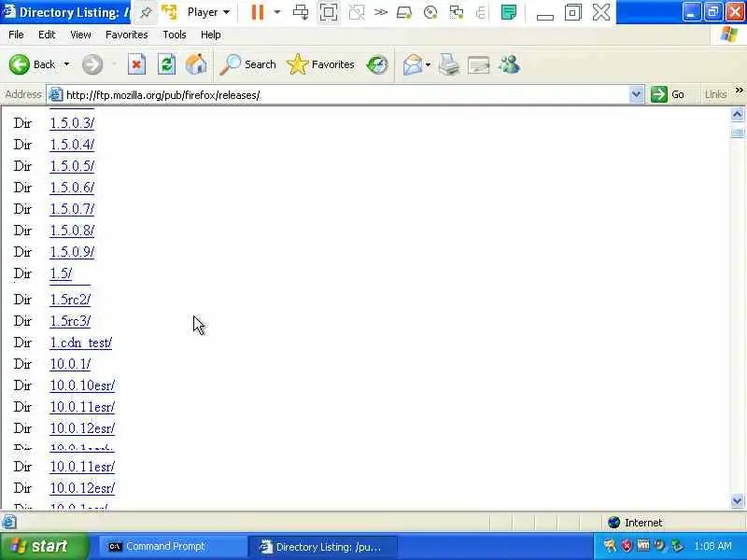Pause the virtual machine
747x560 pixels.
point(258,12)
